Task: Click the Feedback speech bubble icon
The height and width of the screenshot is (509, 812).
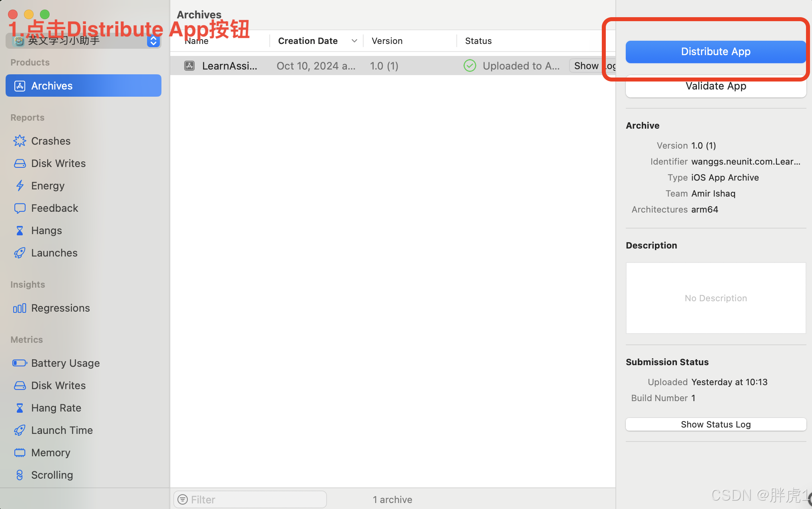Action: (20, 208)
